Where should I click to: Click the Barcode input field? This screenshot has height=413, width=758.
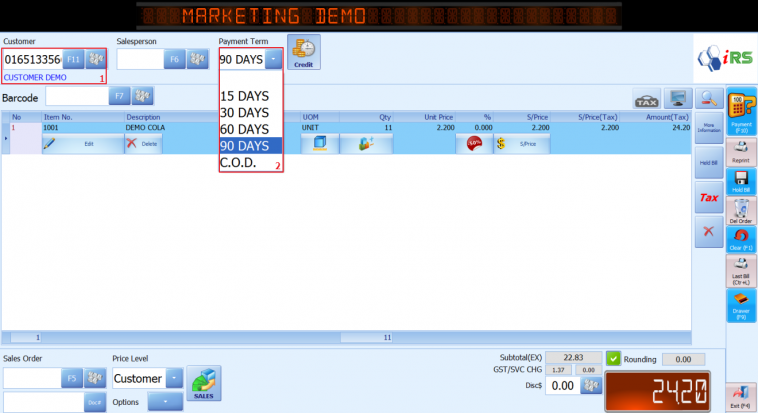(x=76, y=96)
